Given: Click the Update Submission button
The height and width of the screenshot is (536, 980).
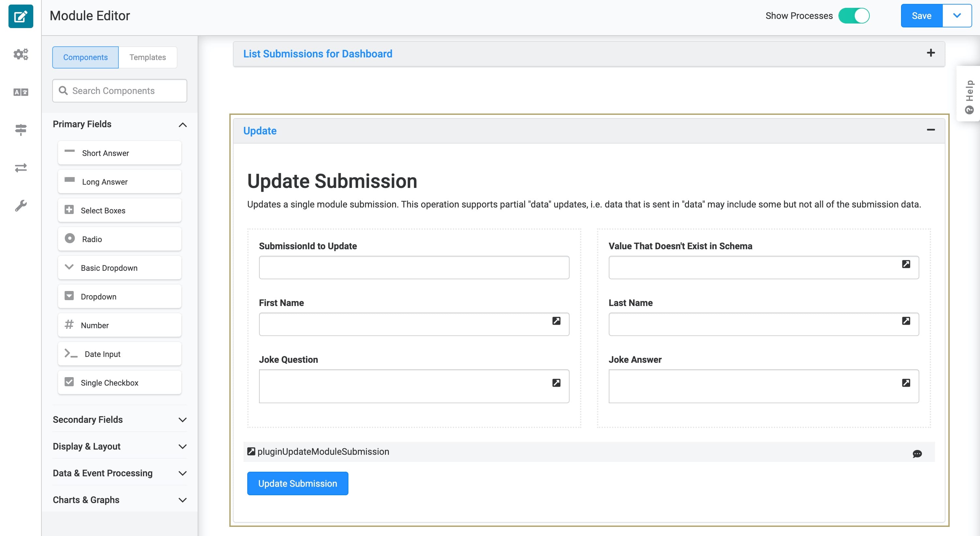Looking at the screenshot, I should pyautogui.click(x=298, y=483).
